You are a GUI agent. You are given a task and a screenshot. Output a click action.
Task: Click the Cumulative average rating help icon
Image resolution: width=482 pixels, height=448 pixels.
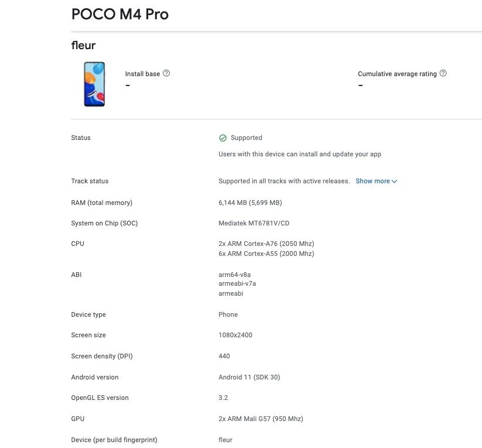[x=443, y=73]
